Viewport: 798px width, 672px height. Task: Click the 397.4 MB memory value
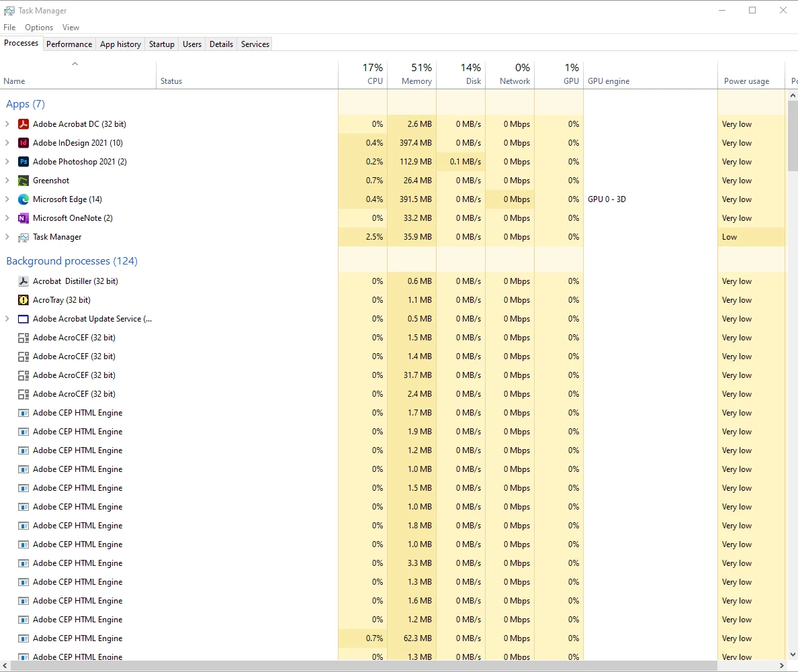415,143
